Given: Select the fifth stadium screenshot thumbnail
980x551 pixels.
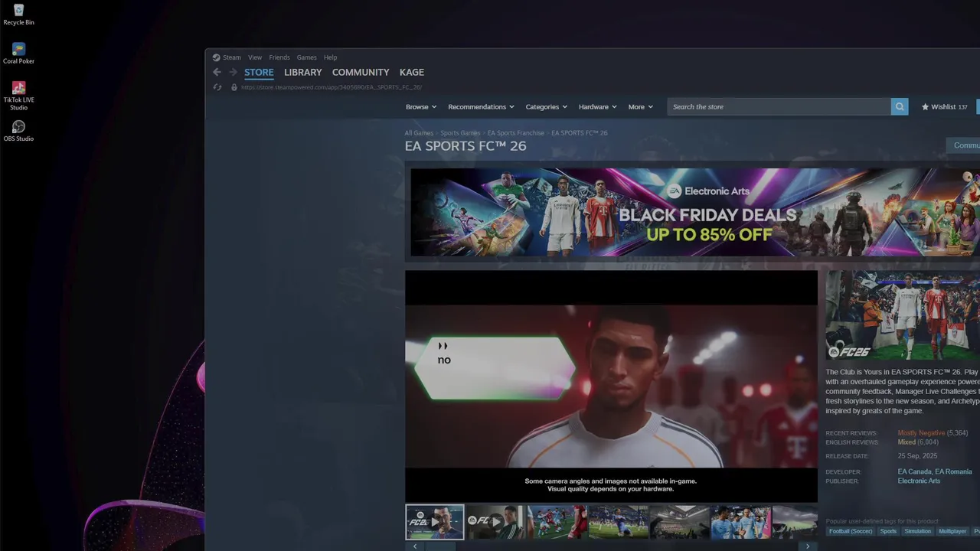Looking at the screenshot, I should pos(679,522).
